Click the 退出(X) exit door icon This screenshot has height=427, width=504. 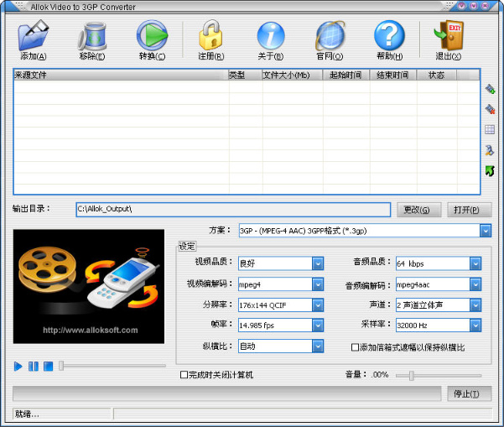tap(449, 35)
